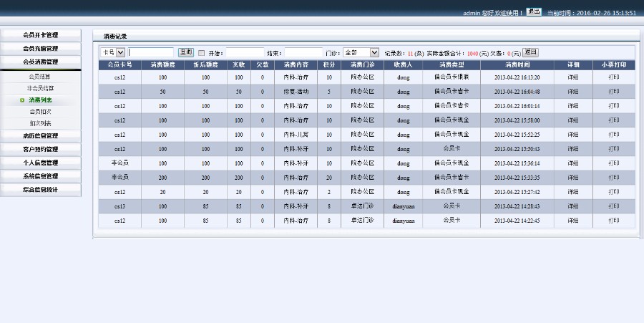Screen dimensions: 644x323
Task: Click 打印 for the 16:01:14 record
Action: click(614, 106)
